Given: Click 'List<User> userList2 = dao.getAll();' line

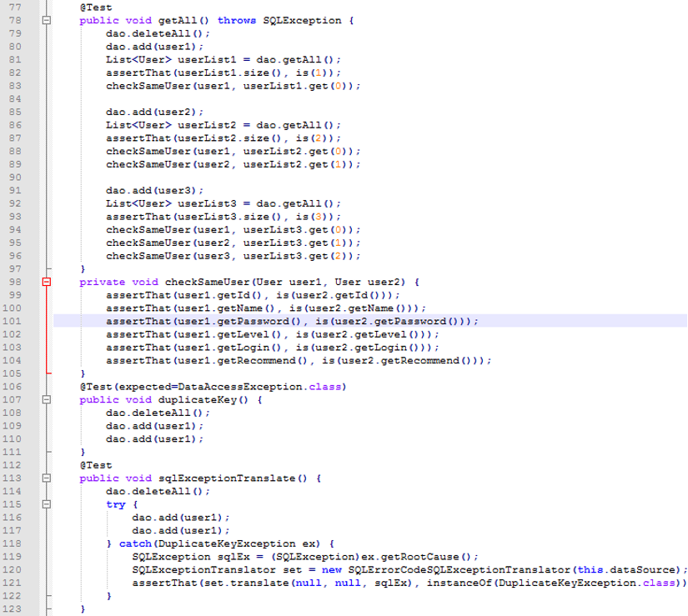Looking at the screenshot, I should [x=223, y=125].
